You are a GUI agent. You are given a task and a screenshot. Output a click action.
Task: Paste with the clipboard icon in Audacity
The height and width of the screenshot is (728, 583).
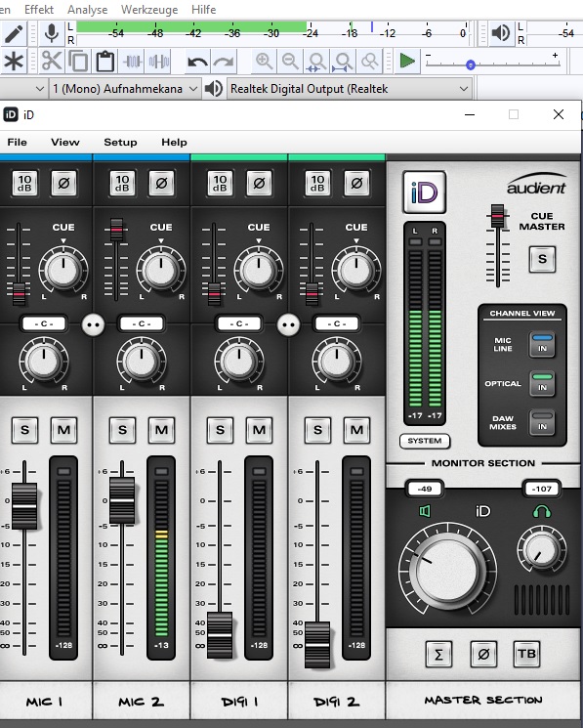pyautogui.click(x=104, y=61)
